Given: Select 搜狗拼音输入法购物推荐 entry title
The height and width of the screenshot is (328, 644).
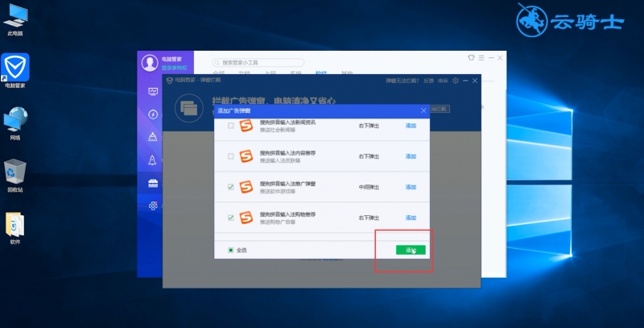Looking at the screenshot, I should pyautogui.click(x=287, y=214).
